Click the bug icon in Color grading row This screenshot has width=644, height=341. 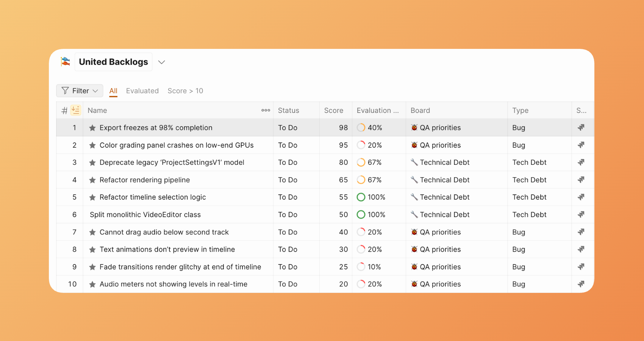tap(414, 145)
